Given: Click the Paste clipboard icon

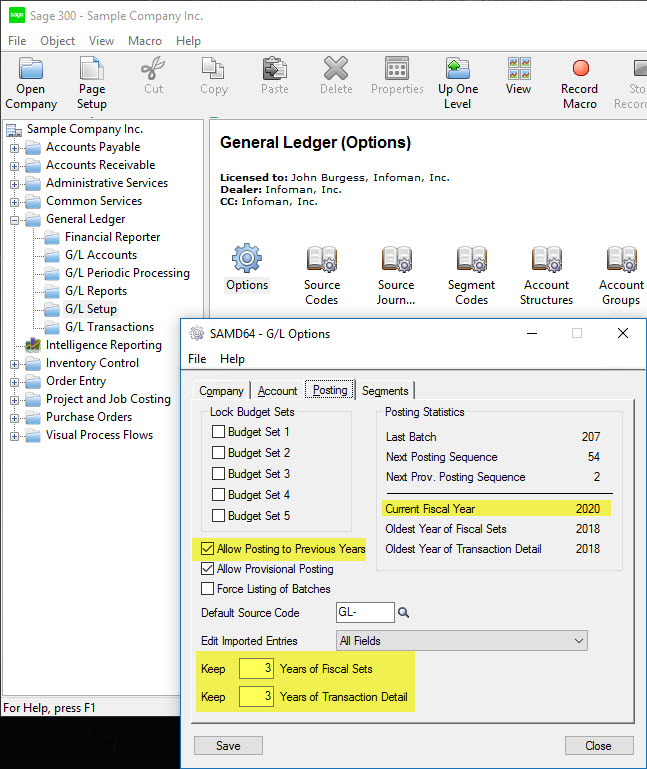Looking at the screenshot, I should 275,68.
